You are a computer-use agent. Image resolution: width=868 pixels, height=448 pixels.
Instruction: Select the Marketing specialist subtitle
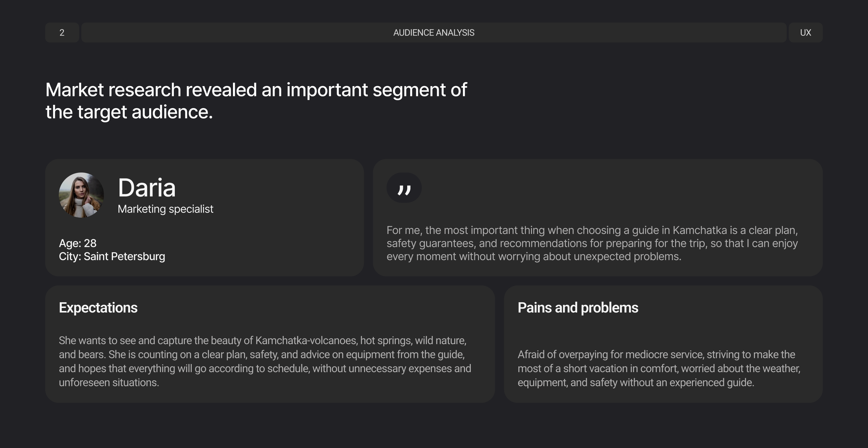pyautogui.click(x=165, y=209)
